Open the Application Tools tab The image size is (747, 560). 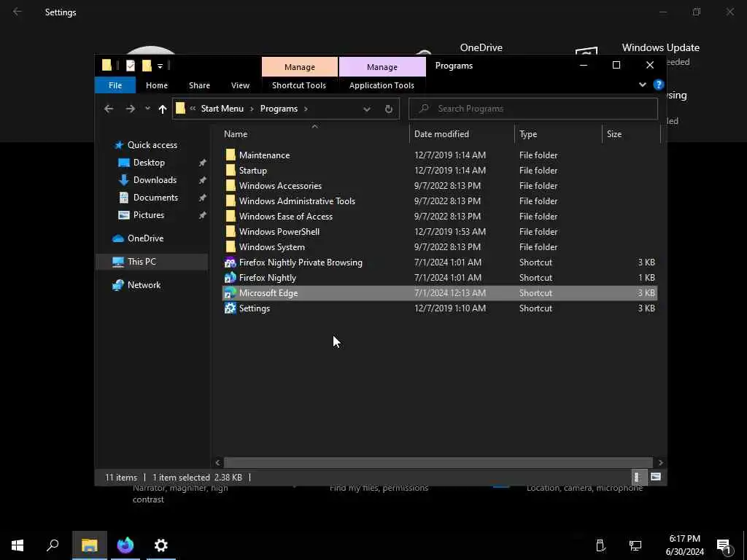382,85
